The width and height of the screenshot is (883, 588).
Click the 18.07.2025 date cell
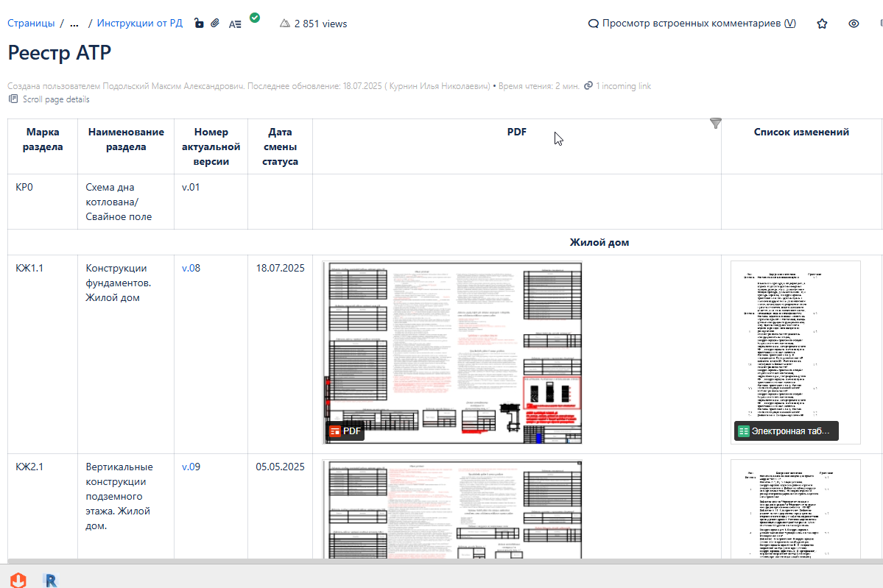(280, 354)
